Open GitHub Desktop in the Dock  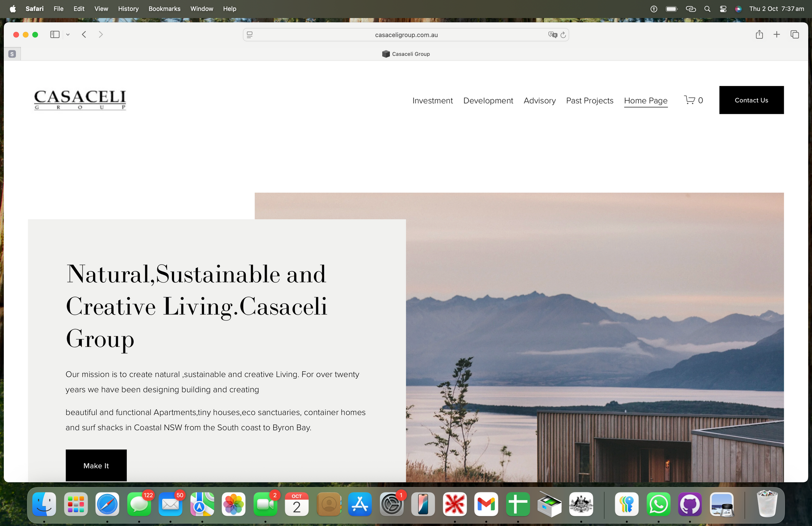pyautogui.click(x=690, y=504)
